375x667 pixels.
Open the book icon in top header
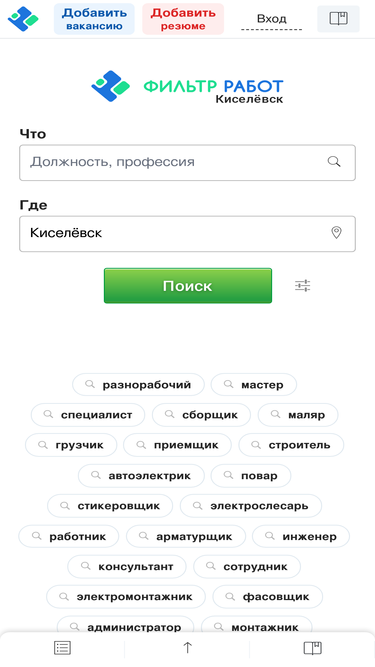point(338,19)
